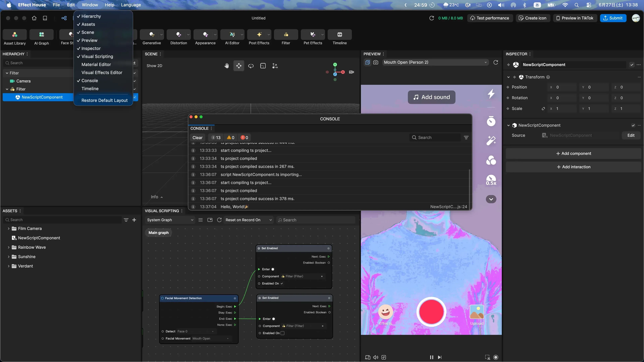The image size is (644, 362).
Task: Refresh the visual scripting graph
Action: (219, 220)
